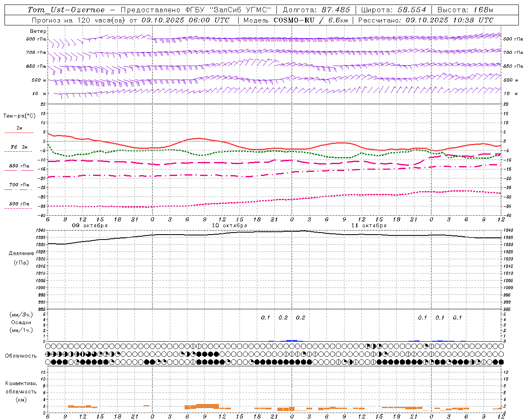Click the Облачность cloud cover label
525x420 pixels.
21,356
